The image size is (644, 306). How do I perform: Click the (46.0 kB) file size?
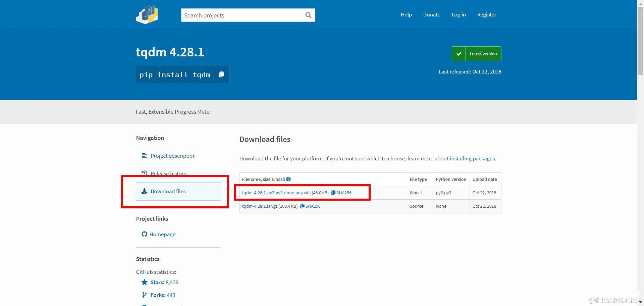click(320, 193)
